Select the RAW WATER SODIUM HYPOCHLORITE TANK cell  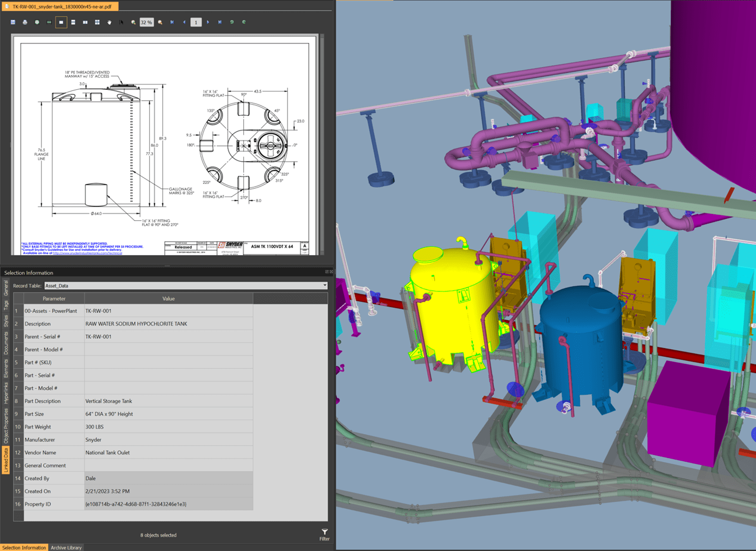tap(169, 324)
